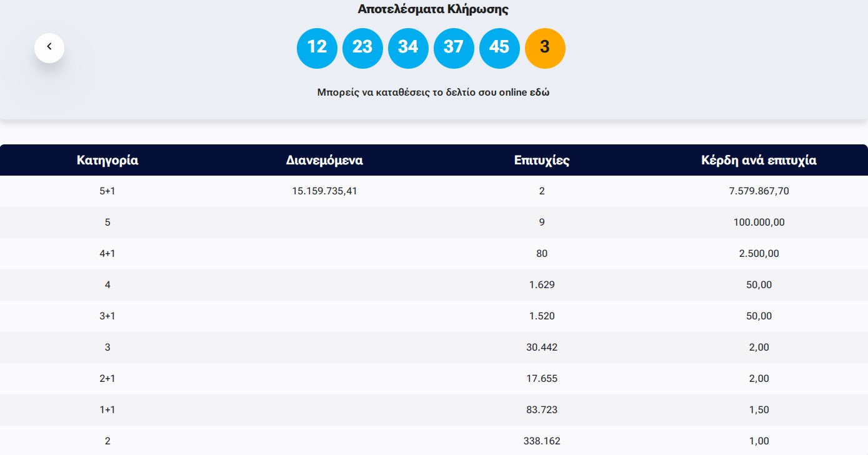Select the orange Joker ball numbered 3
This screenshot has height=455, width=868.
tap(545, 48)
